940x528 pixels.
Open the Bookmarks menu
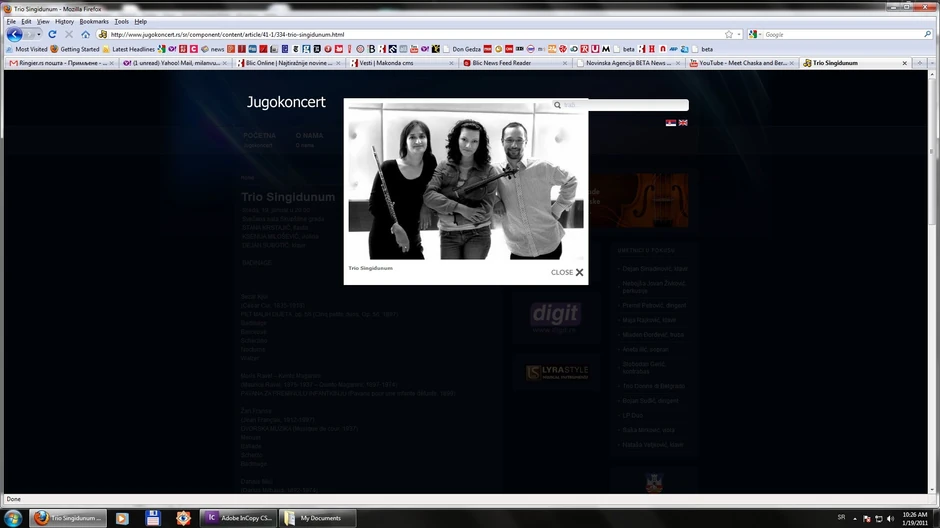tap(94, 21)
